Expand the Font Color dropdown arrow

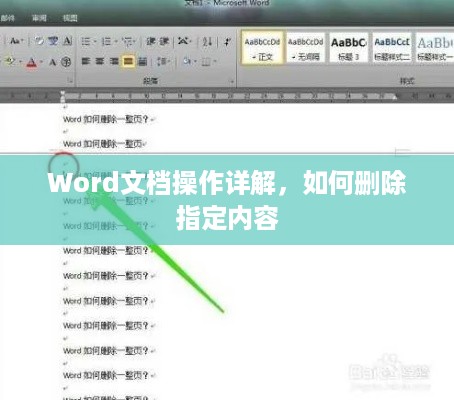(x=41, y=62)
